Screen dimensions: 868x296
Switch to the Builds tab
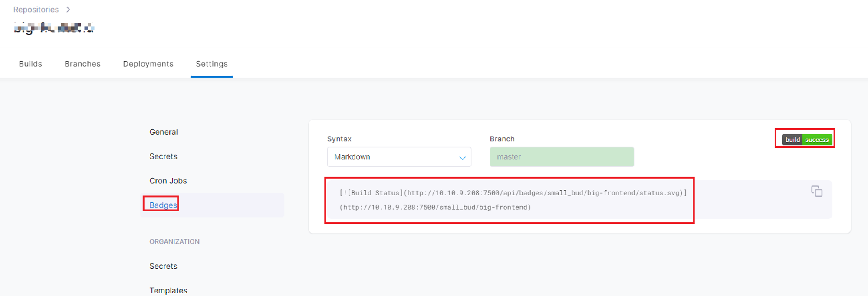30,64
